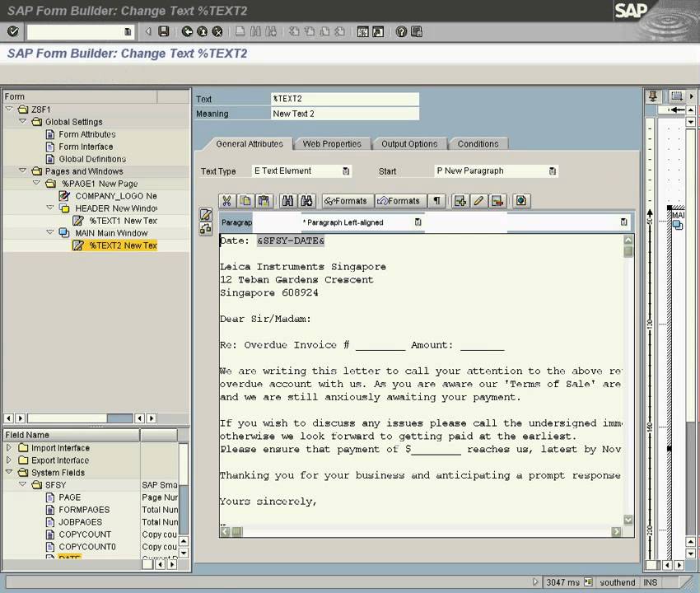The height and width of the screenshot is (593, 700).
Task: Click the Insert field plus icon
Action: click(460, 201)
